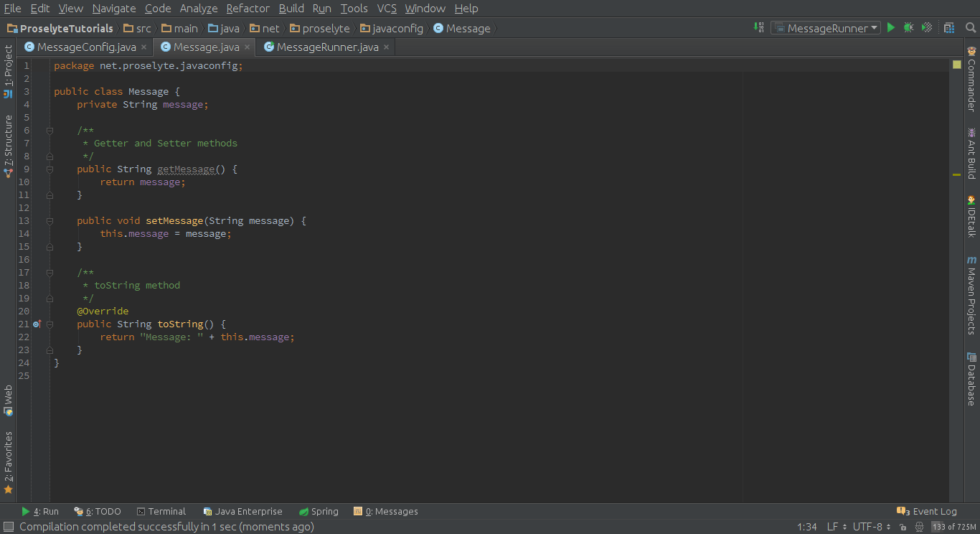Collapse the Getter and Setter javadoc comment

[x=49, y=130]
